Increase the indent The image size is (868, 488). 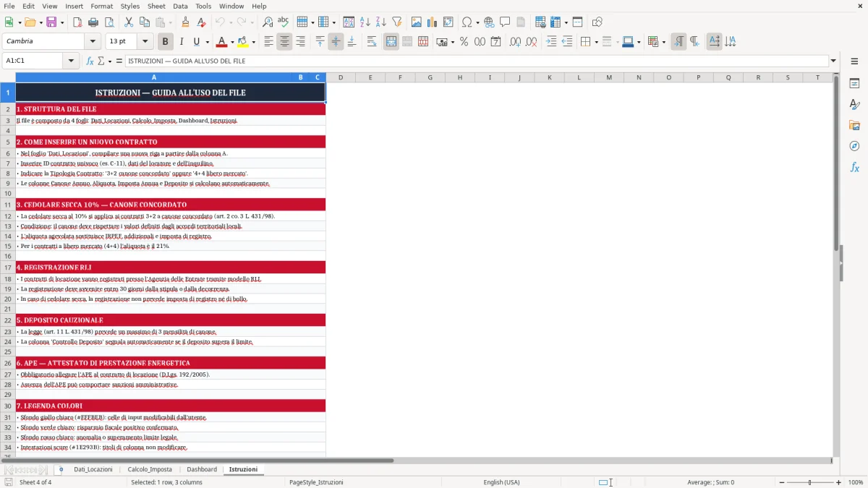pyautogui.click(x=551, y=42)
